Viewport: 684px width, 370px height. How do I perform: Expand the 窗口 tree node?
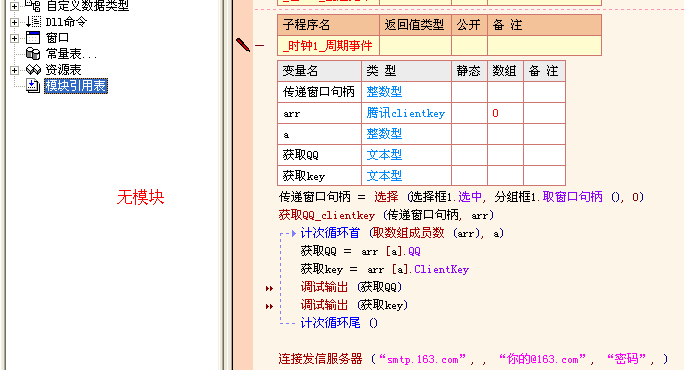coord(14,38)
